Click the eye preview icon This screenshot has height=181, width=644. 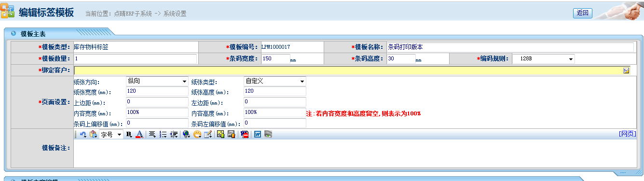pyautogui.click(x=268, y=134)
